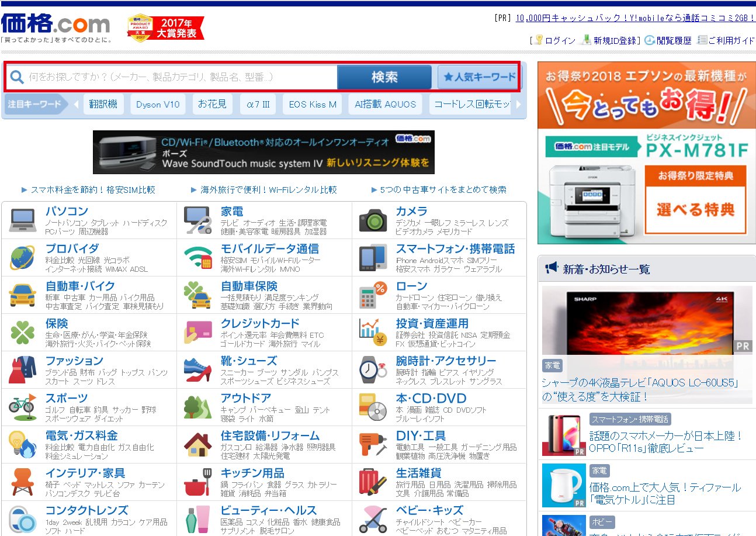Open the AQUOS LC-60US5 article link
Screen dimensions: 756x536
[641, 390]
